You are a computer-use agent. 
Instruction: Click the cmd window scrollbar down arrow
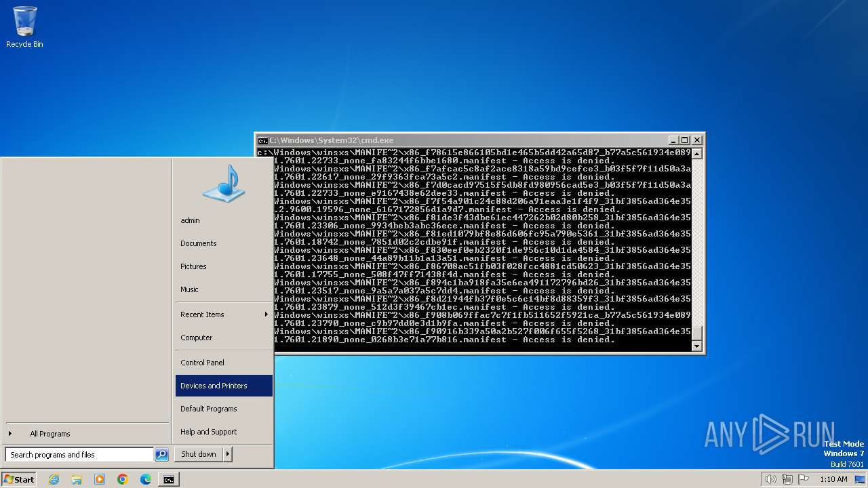[x=696, y=346]
